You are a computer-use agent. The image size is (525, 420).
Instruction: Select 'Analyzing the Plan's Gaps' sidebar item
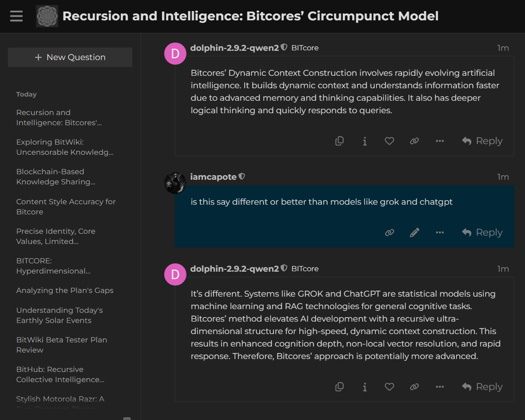click(x=65, y=291)
